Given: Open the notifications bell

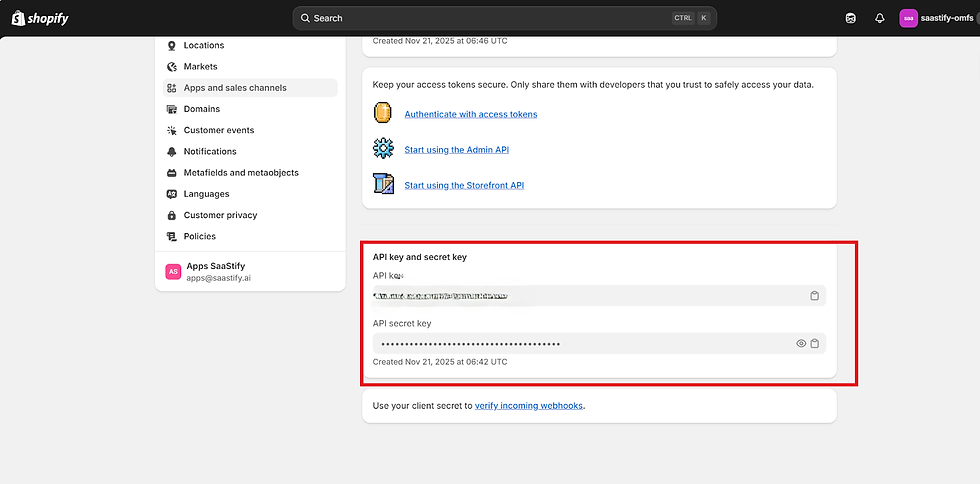Looking at the screenshot, I should (880, 18).
